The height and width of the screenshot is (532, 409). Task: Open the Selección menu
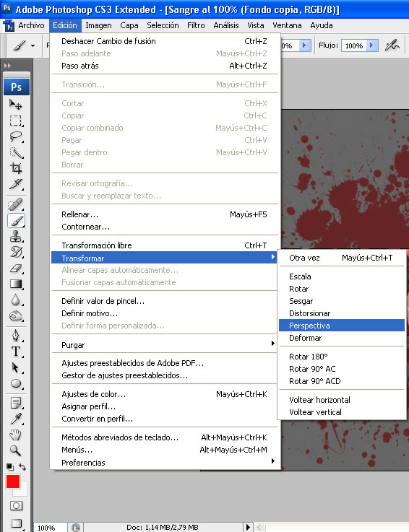coord(163,25)
